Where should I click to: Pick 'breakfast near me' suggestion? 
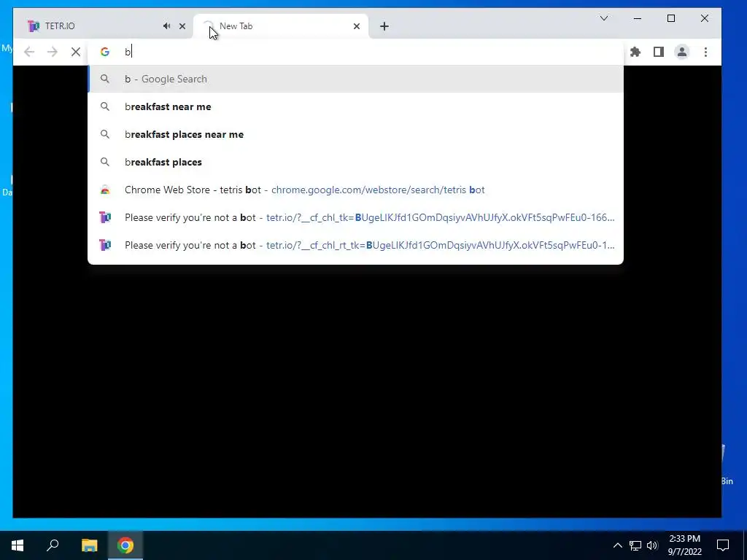pyautogui.click(x=355, y=106)
